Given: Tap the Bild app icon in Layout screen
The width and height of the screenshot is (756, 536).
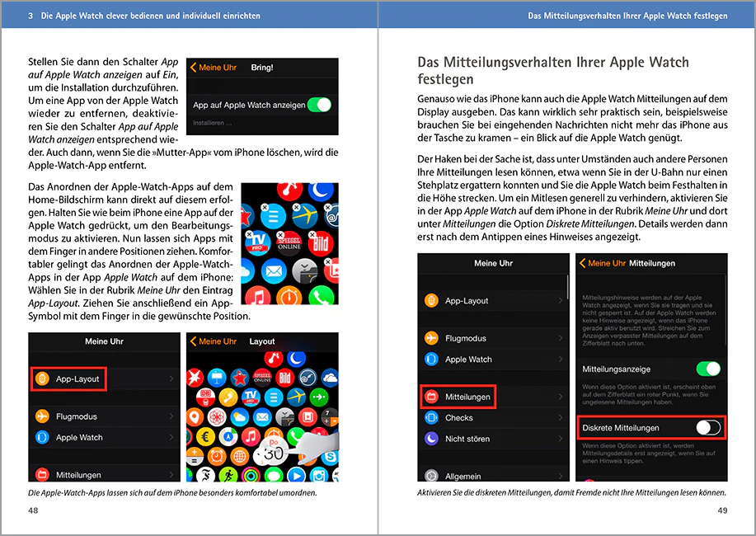Looking at the screenshot, I should tap(285, 378).
